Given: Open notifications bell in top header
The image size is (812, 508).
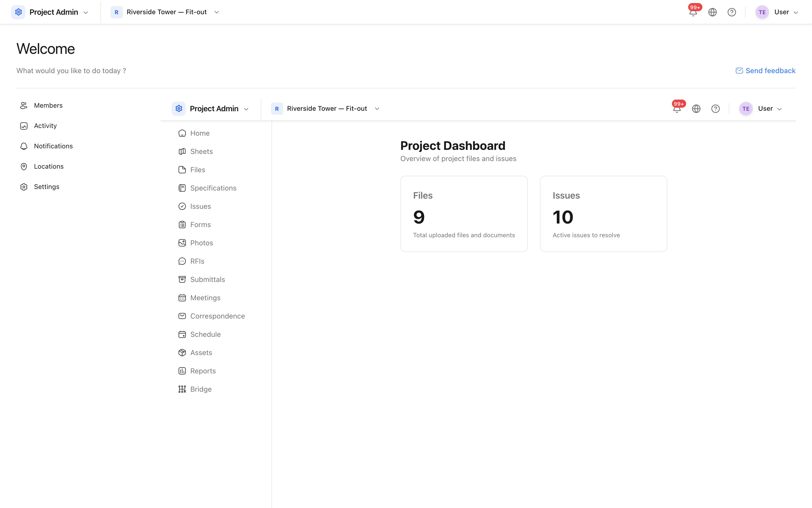Looking at the screenshot, I should click(693, 12).
